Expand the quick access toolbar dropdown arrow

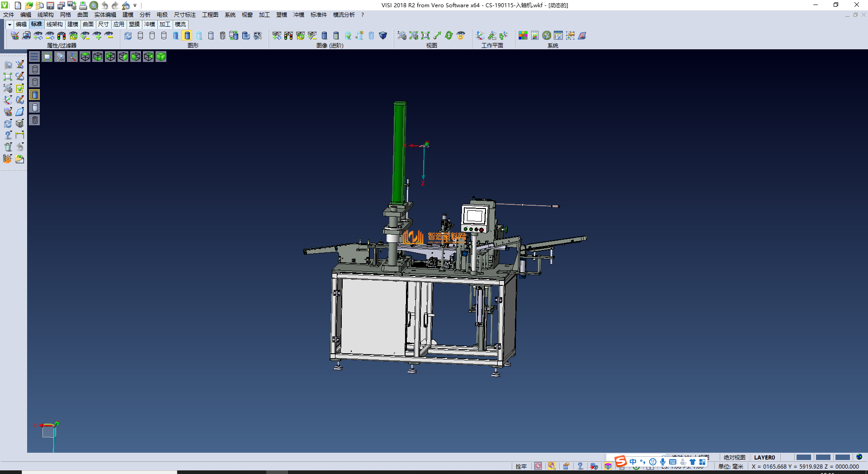(x=135, y=5)
